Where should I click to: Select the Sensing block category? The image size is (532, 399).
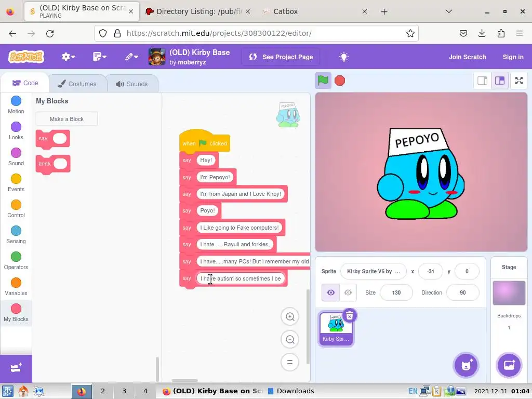[16, 235]
